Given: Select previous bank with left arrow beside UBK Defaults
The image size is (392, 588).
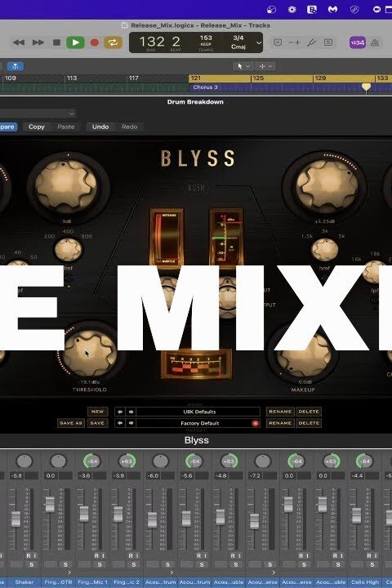Looking at the screenshot, I should click(x=120, y=412).
